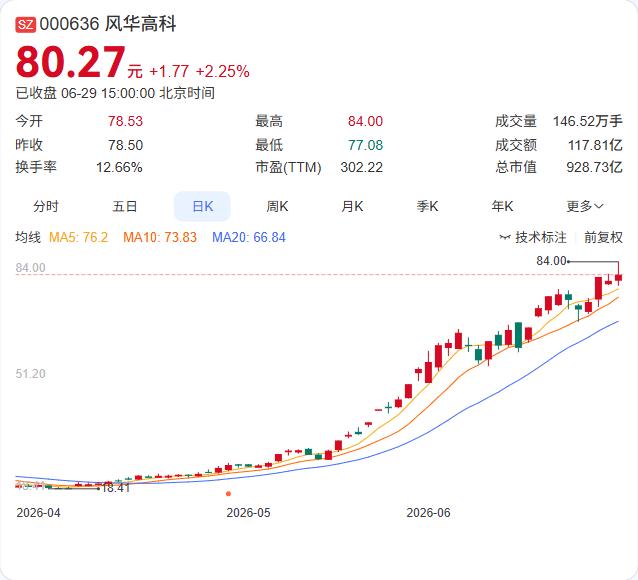Open the 前复权 adjustment option
The height and width of the screenshot is (580, 638).
click(603, 237)
